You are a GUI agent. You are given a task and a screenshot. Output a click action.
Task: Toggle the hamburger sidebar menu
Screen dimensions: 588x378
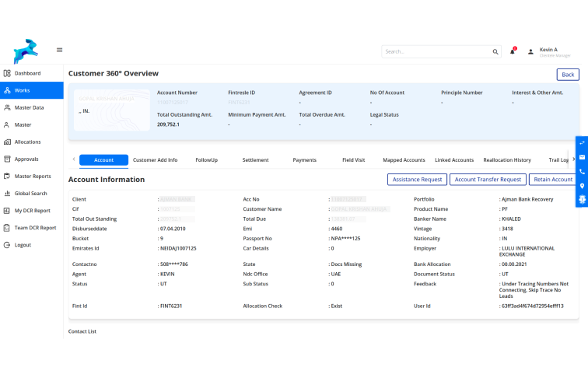point(59,50)
